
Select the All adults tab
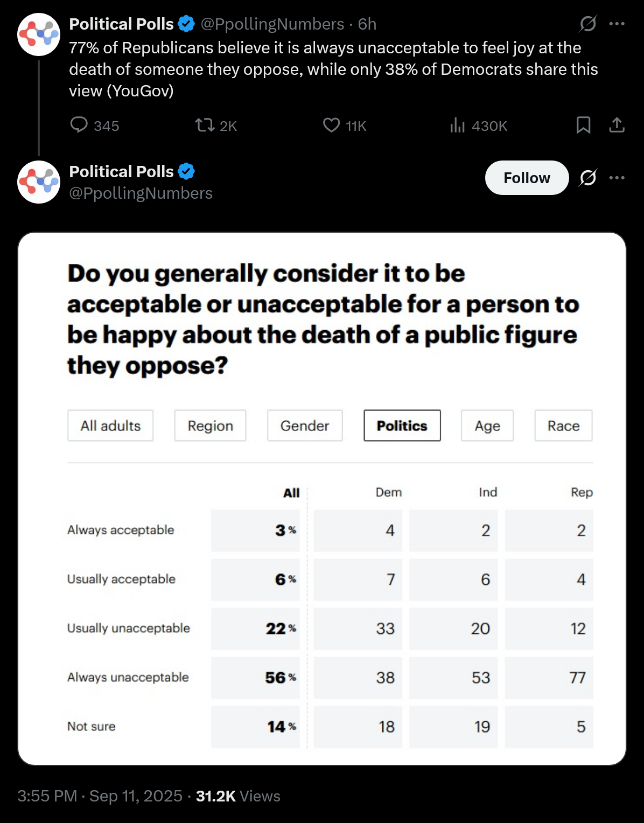click(x=110, y=426)
